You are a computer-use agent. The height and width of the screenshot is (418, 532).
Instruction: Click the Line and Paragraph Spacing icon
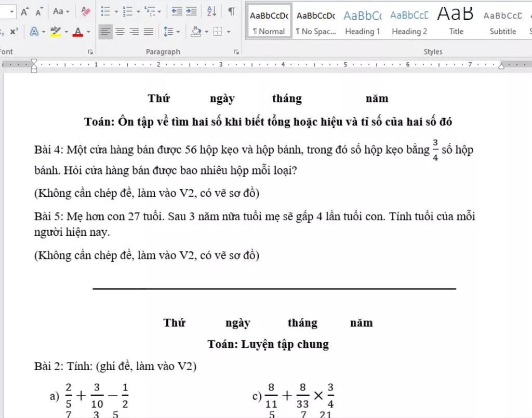168,32
